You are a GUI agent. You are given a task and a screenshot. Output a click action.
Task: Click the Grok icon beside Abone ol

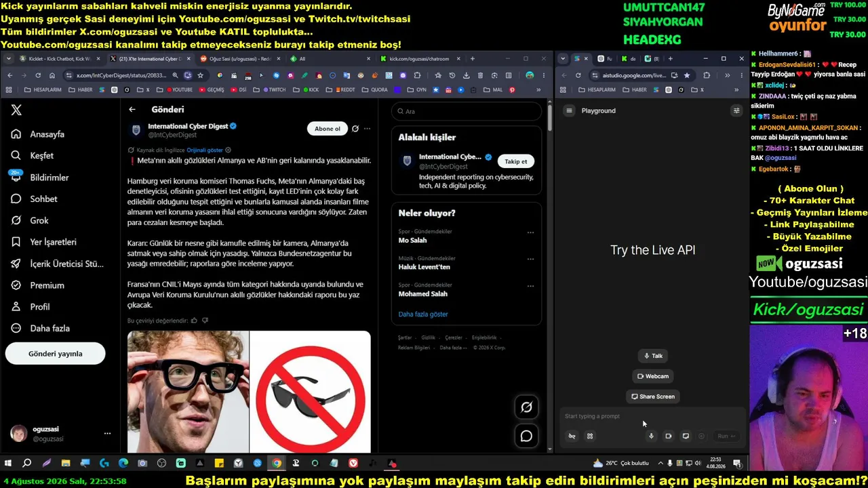coord(355,129)
